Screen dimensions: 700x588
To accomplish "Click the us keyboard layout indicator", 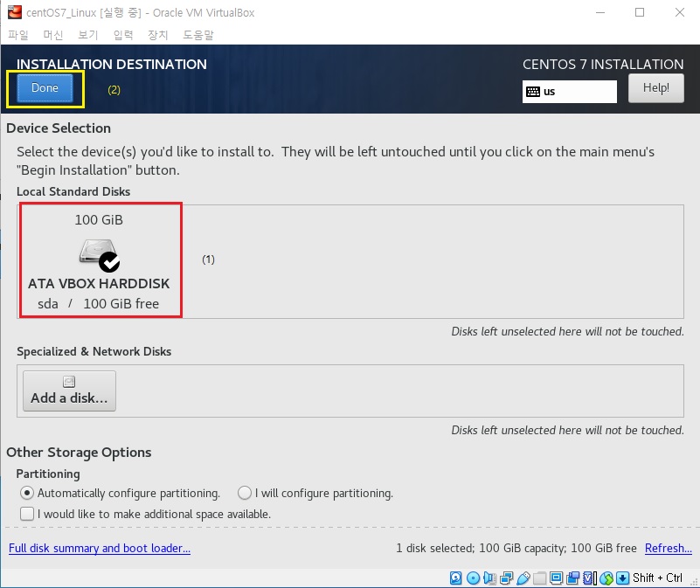I will pyautogui.click(x=569, y=92).
